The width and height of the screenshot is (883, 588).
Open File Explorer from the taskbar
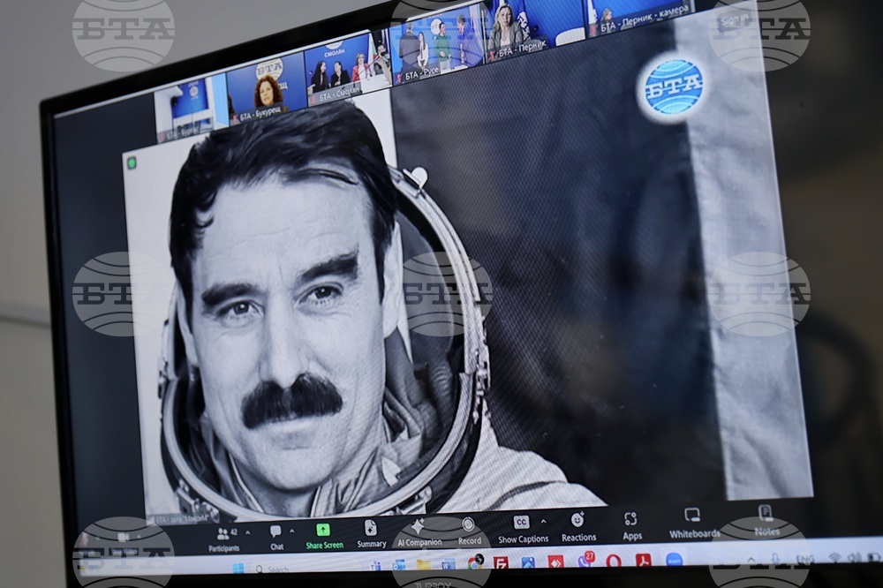pyautogui.click(x=424, y=564)
